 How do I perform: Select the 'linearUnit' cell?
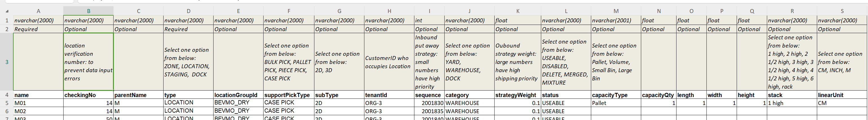[842, 95]
